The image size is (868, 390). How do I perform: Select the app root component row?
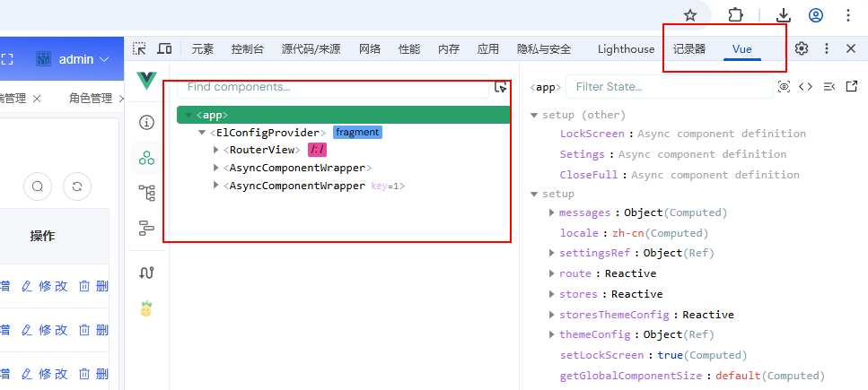pyautogui.click(x=343, y=115)
